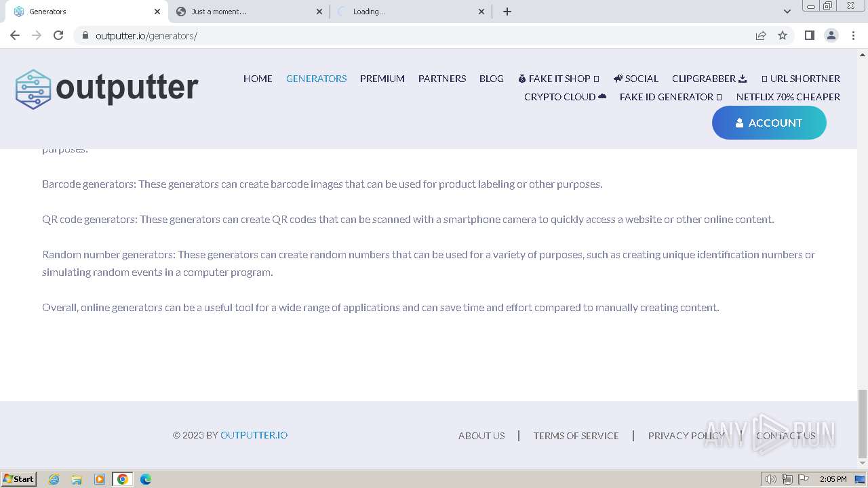This screenshot has height=488, width=868.
Task: Share this page icon in address bar
Action: point(761,35)
